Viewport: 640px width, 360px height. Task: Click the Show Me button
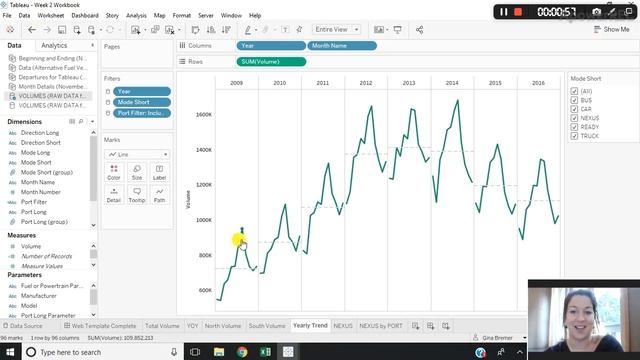coord(611,29)
